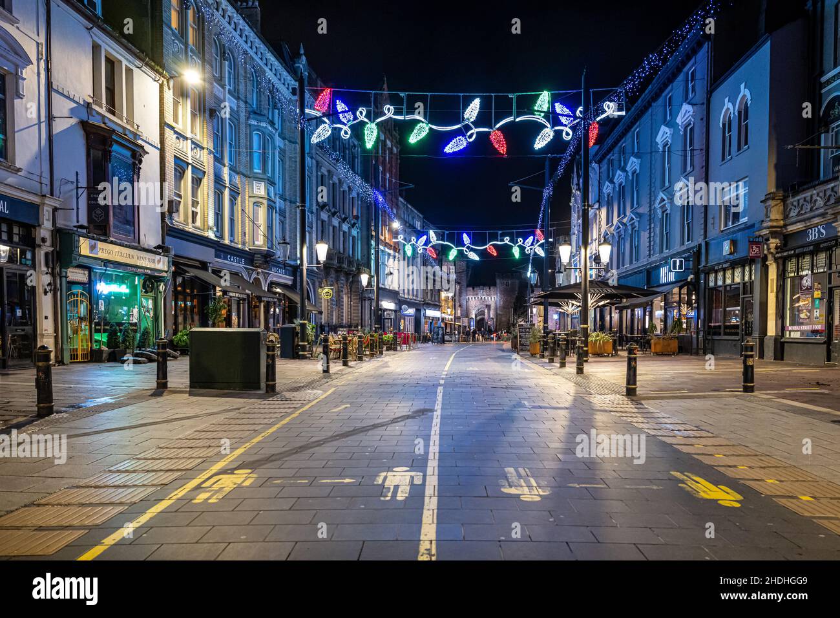The height and width of the screenshot is (618, 840).
Task: Click the "3B'S" storefront sign
Action: [815, 233]
